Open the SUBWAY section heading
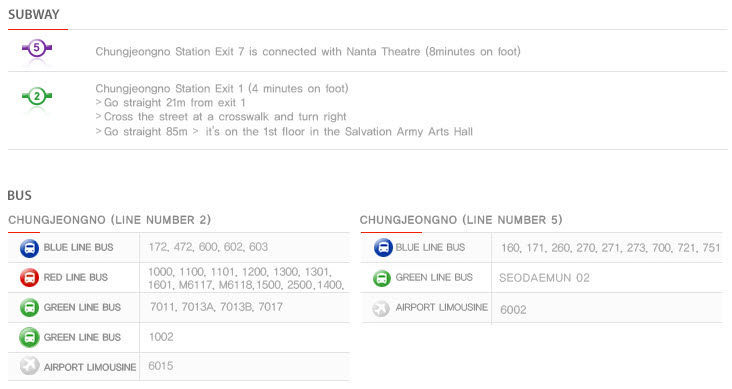The height and width of the screenshot is (389, 732). coord(34,14)
